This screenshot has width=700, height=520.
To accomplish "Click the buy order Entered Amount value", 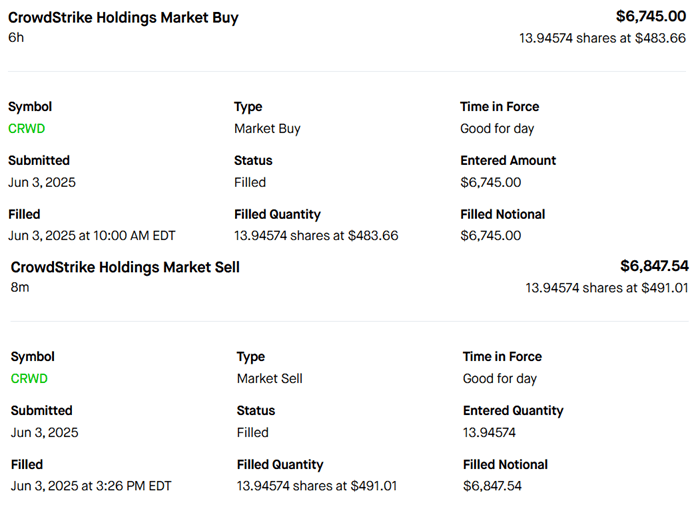I will [x=490, y=182].
